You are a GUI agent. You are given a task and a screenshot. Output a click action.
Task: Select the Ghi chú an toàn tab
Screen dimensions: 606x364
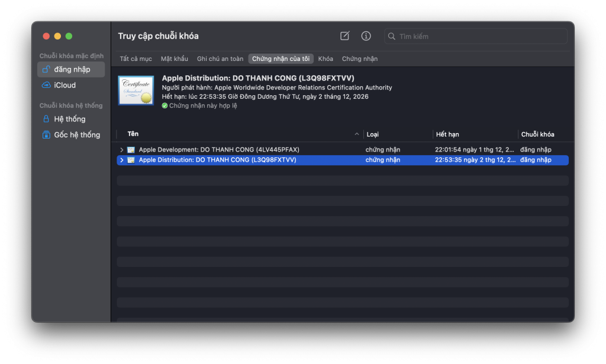(220, 59)
